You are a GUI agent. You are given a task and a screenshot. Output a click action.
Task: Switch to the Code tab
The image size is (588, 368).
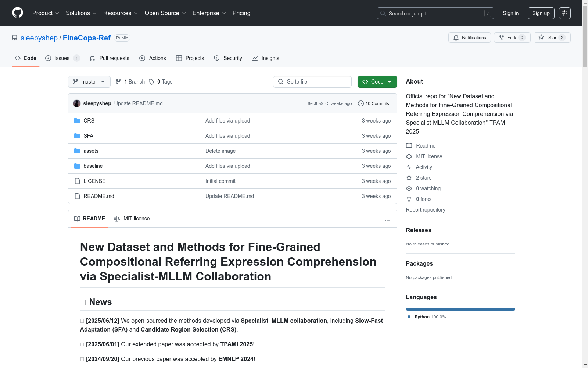click(26, 58)
